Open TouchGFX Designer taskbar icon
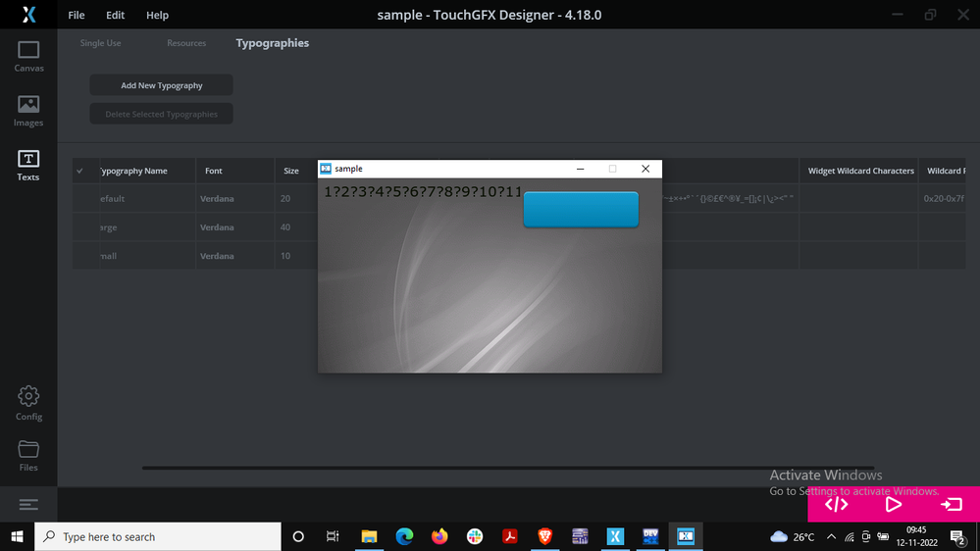The width and height of the screenshot is (980, 551). (x=615, y=536)
